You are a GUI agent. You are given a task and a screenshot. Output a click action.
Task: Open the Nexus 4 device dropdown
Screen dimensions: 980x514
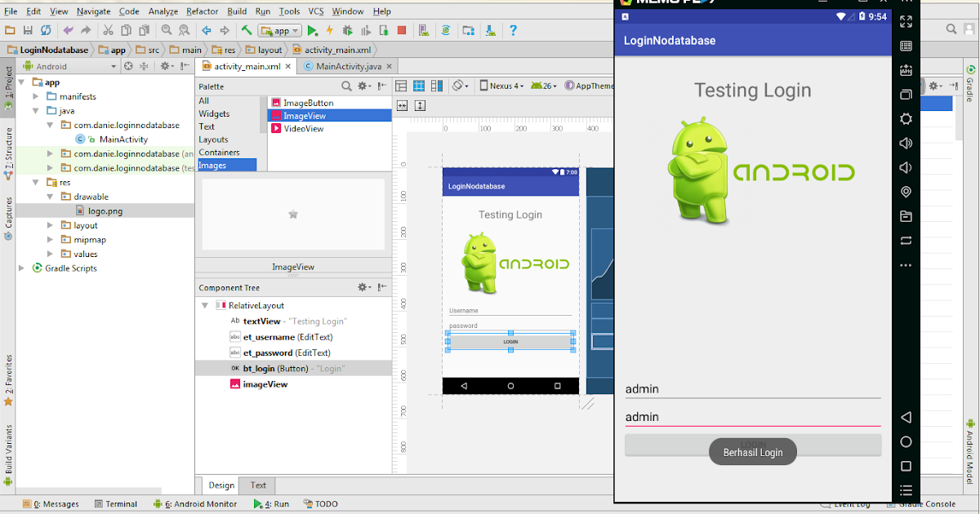(502, 86)
